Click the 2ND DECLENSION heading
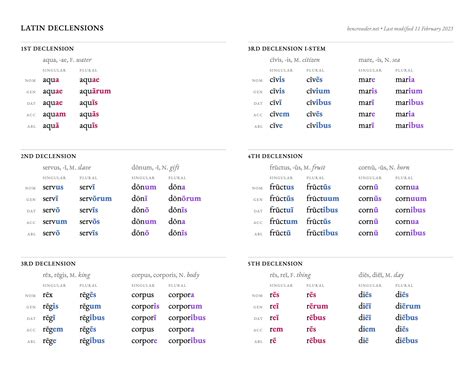The image size is (474, 366). 48,156
